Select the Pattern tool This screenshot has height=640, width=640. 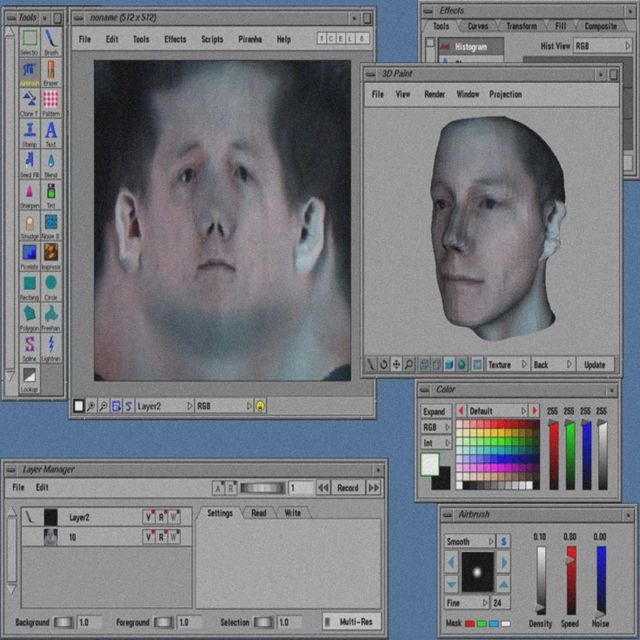[x=51, y=103]
